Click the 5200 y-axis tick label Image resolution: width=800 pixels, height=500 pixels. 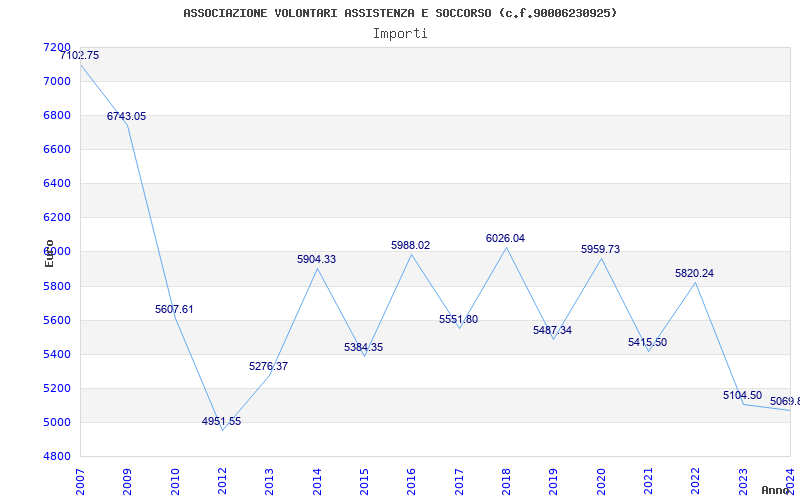(x=57, y=388)
